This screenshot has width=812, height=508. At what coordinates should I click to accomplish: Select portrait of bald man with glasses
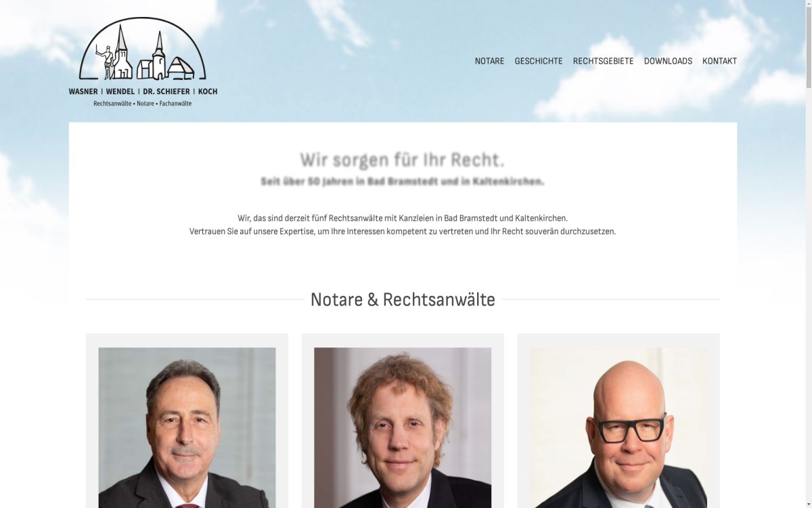(x=618, y=427)
